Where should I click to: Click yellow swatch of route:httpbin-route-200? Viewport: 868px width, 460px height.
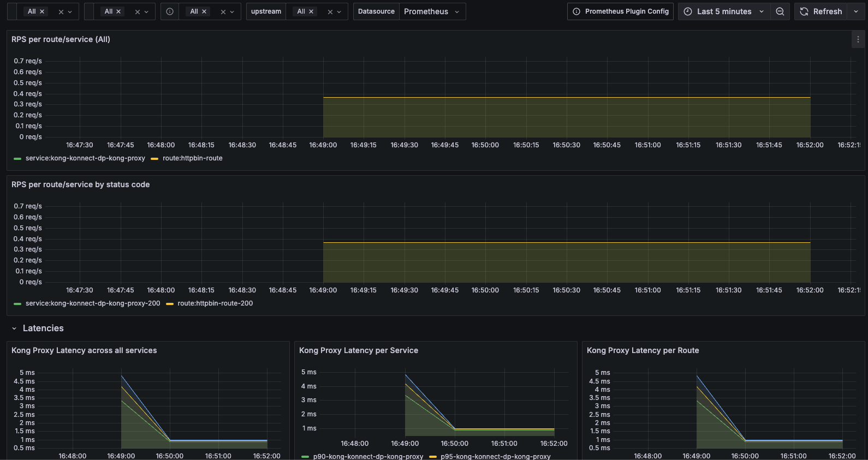point(170,304)
